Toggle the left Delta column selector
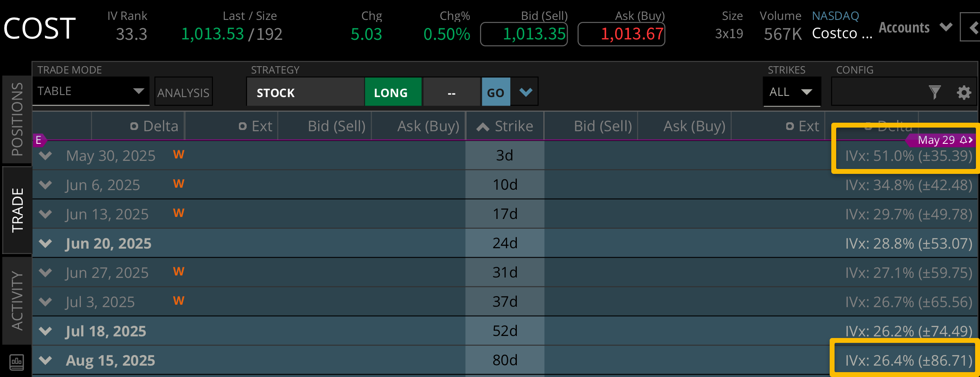The height and width of the screenshot is (377, 980). (134, 126)
